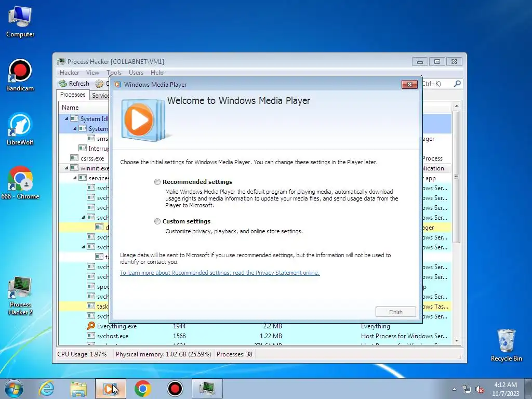Open the Hacker menu in Process Hacker
532x399 pixels.
69,73
